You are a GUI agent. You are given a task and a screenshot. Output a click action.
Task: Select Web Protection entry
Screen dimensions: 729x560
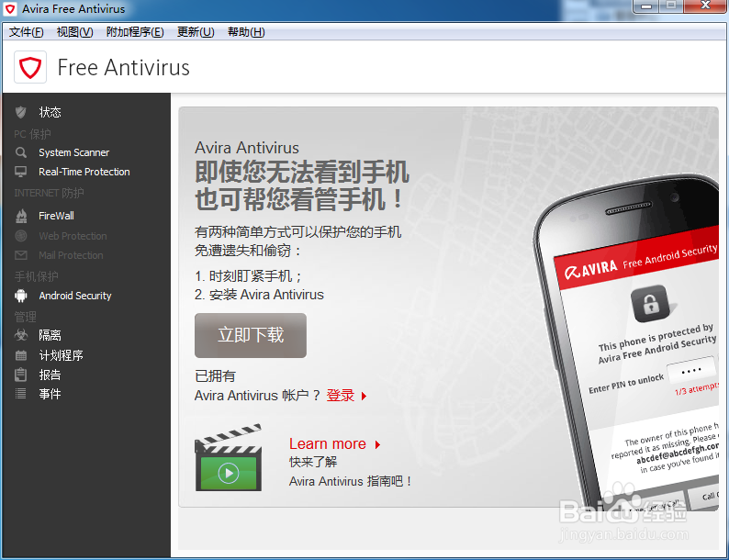point(73,236)
